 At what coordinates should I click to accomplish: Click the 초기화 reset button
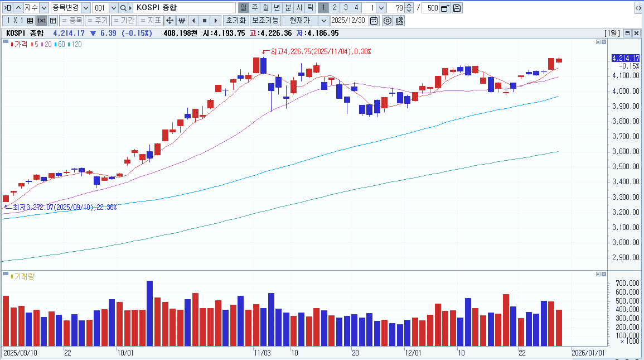click(x=236, y=21)
